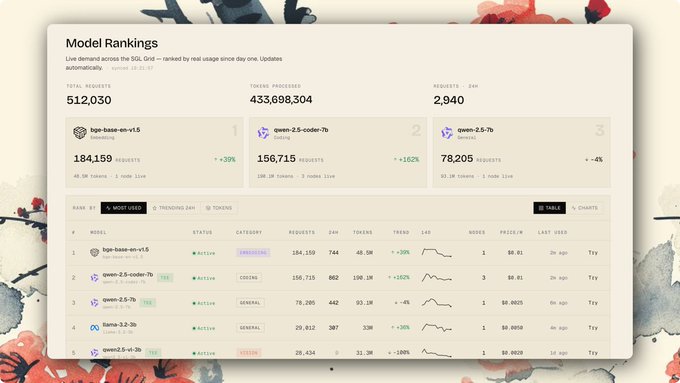Click TEE badge on qwen2.5-vl-3b row
The height and width of the screenshot is (383, 680).
pyautogui.click(x=153, y=353)
